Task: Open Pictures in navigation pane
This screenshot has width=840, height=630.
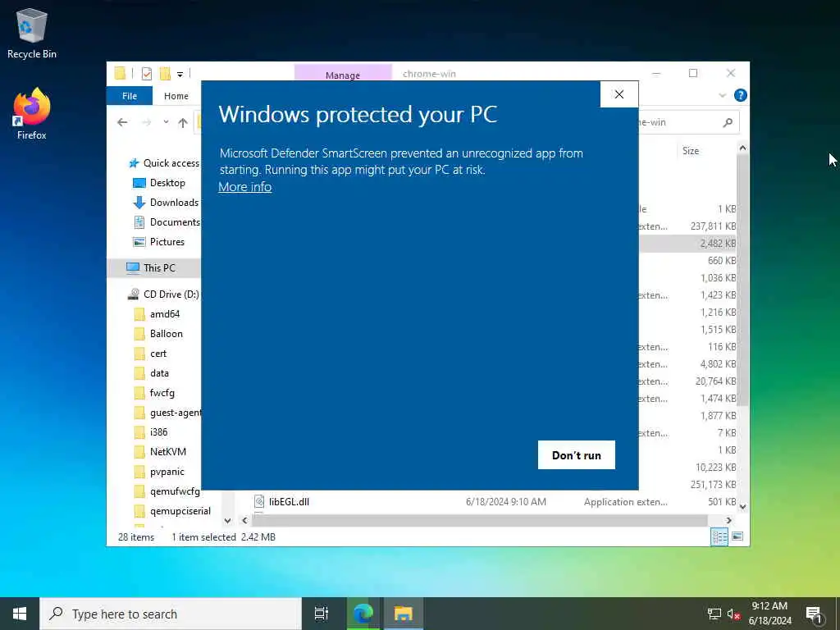Action: click(x=158, y=242)
